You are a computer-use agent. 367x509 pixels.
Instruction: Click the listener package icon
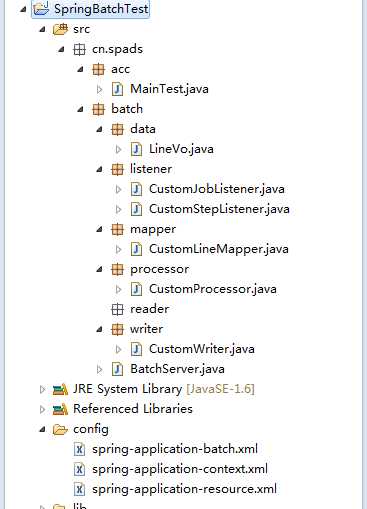[117, 169]
